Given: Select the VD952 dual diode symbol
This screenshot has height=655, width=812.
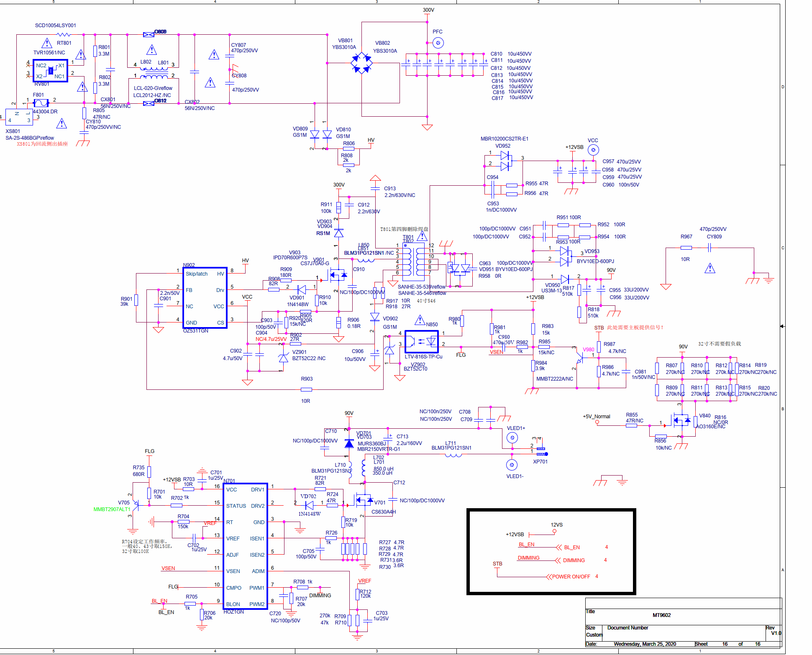Looking at the screenshot, I should (505, 161).
